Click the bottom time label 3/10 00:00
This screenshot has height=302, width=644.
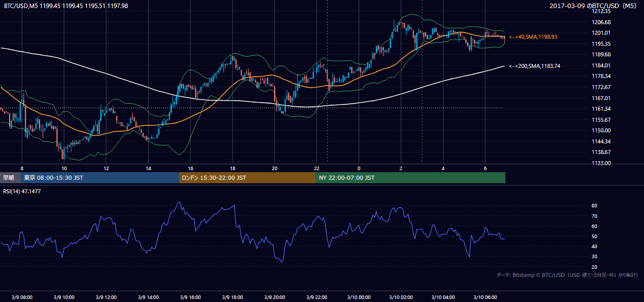[x=359, y=297]
